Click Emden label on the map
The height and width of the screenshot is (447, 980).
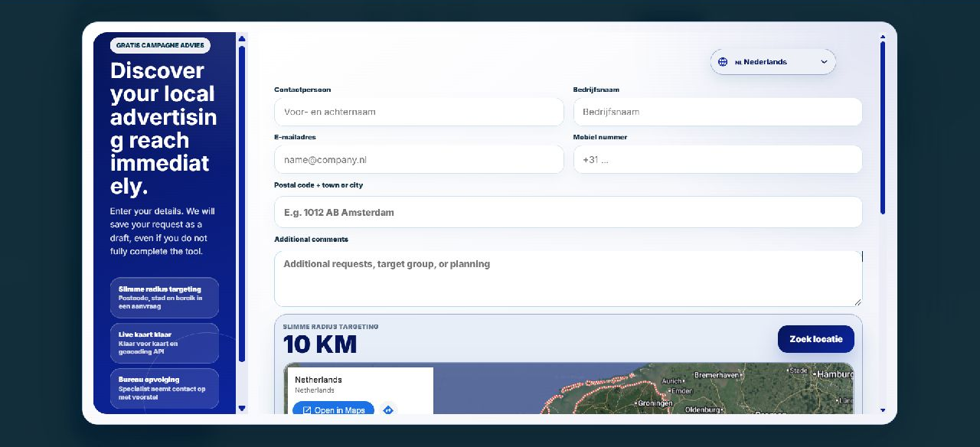coord(681,391)
